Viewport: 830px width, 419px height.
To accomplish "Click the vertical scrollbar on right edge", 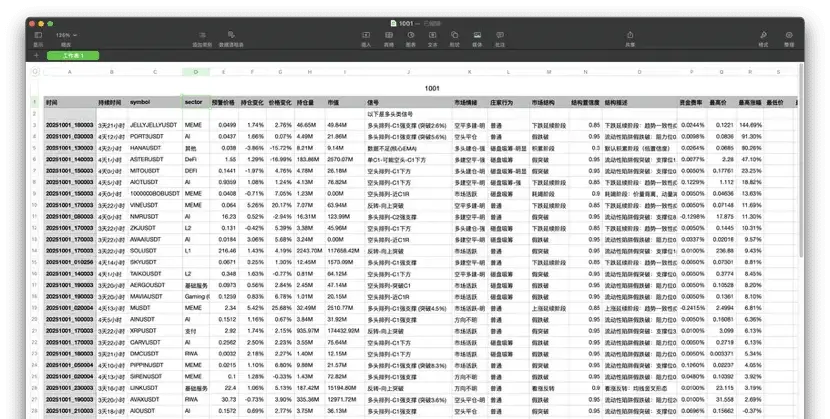I will coord(801,159).
